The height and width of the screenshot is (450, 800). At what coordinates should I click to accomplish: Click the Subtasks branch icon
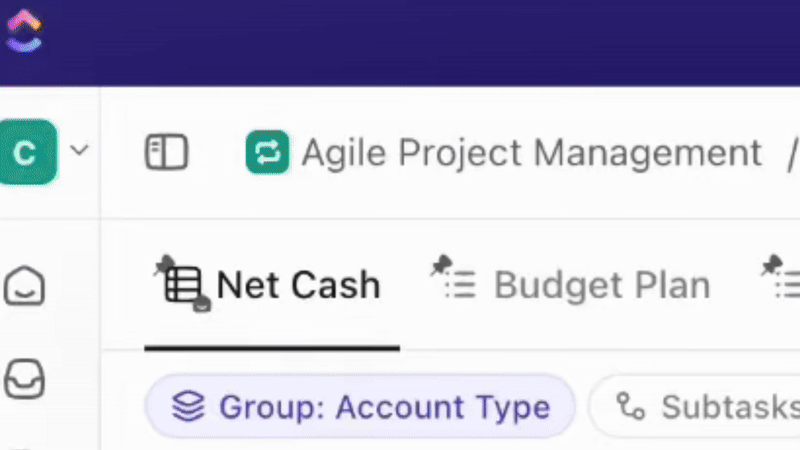pos(631,407)
